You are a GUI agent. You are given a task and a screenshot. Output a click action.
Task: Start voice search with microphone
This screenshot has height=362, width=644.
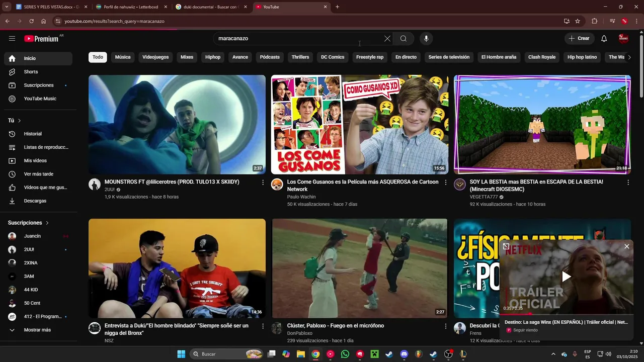[x=426, y=39]
